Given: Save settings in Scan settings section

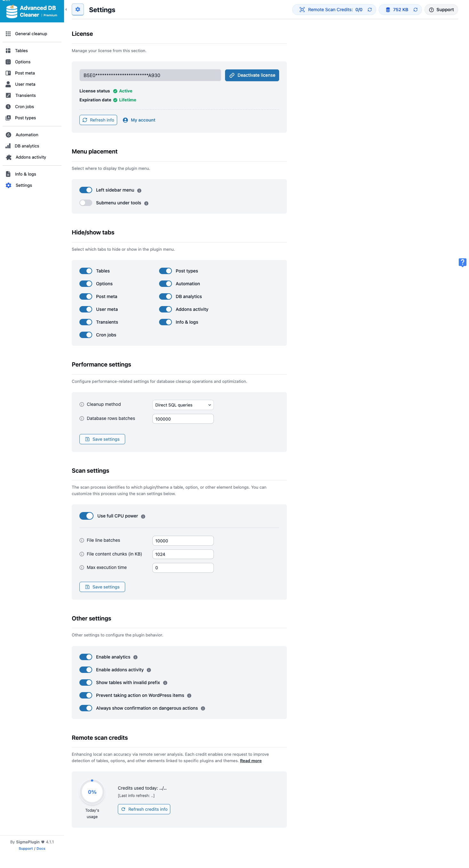Looking at the screenshot, I should click(102, 587).
